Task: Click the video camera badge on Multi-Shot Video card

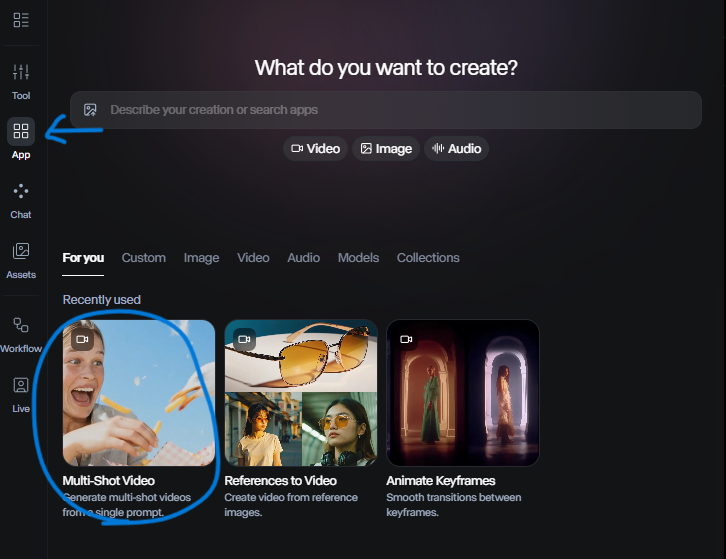Action: 82,339
